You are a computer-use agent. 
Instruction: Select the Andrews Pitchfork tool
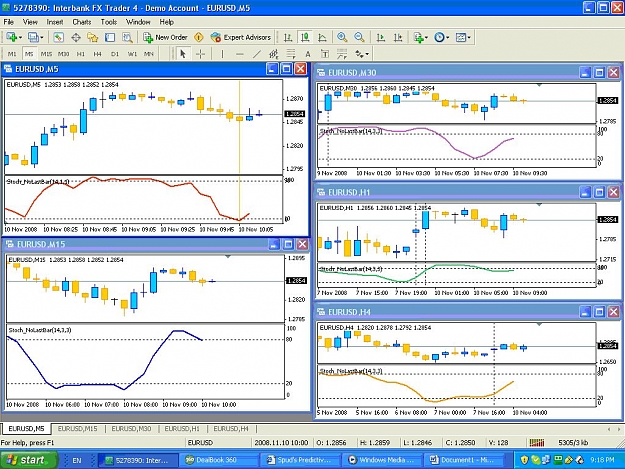(342, 53)
